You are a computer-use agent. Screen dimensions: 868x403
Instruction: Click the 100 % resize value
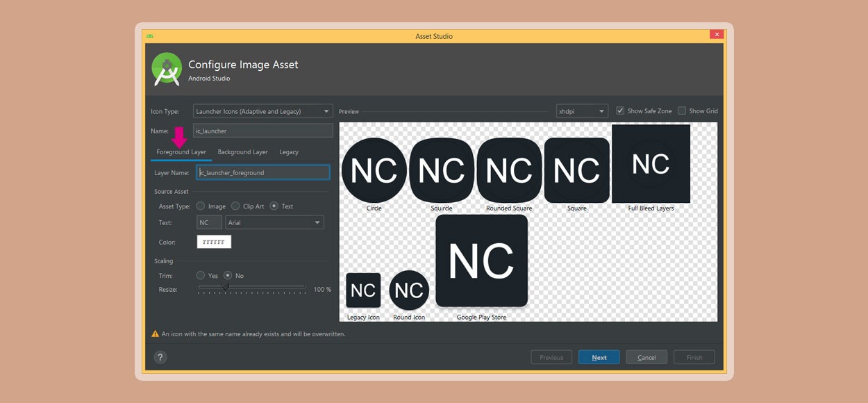click(322, 289)
